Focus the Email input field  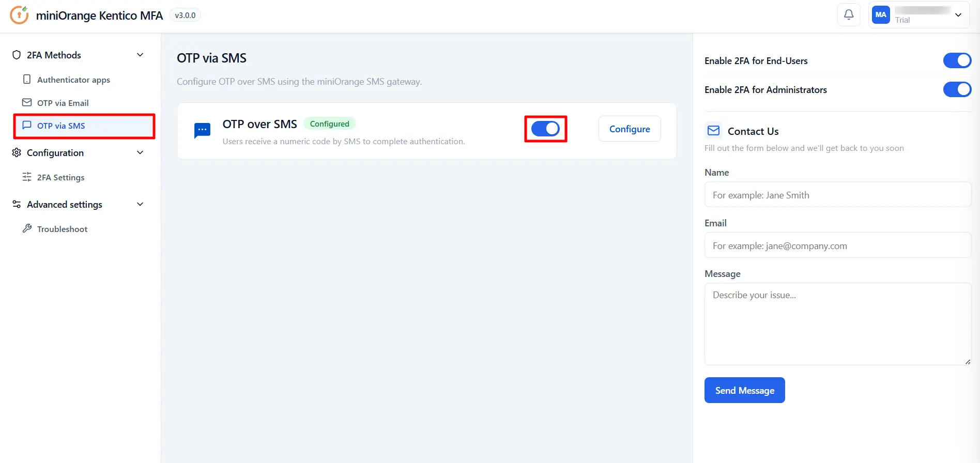click(x=838, y=245)
